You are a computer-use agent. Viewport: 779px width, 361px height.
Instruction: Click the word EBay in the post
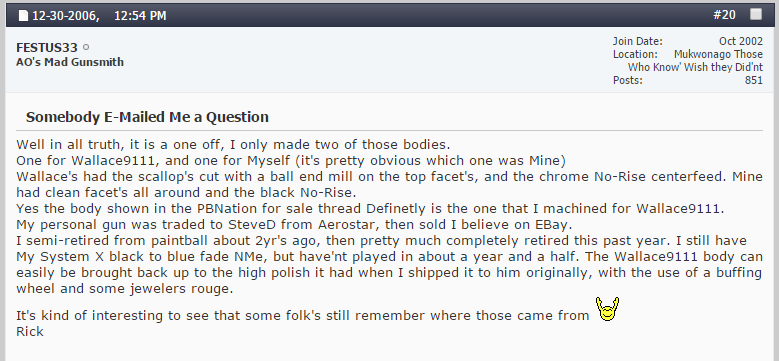(x=549, y=224)
